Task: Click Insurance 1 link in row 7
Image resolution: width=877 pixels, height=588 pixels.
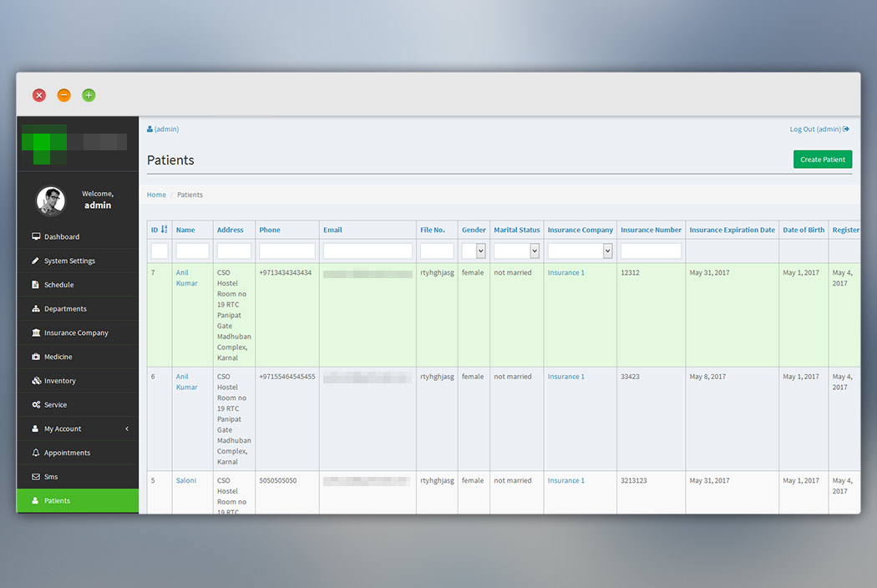Action: click(565, 272)
